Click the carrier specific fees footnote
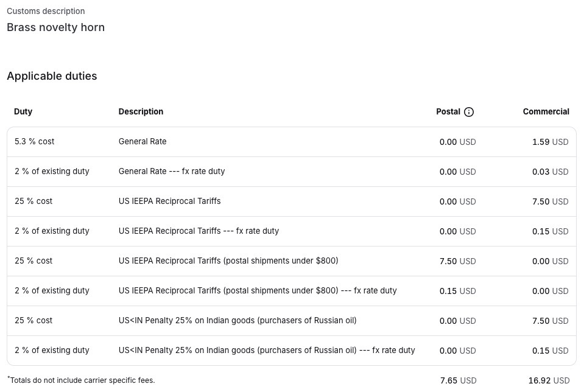 (82, 380)
